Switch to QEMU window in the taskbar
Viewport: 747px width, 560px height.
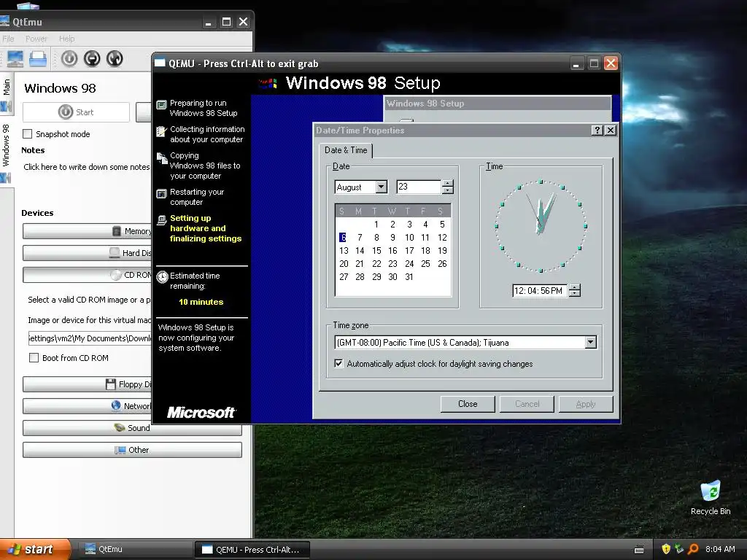(x=253, y=550)
